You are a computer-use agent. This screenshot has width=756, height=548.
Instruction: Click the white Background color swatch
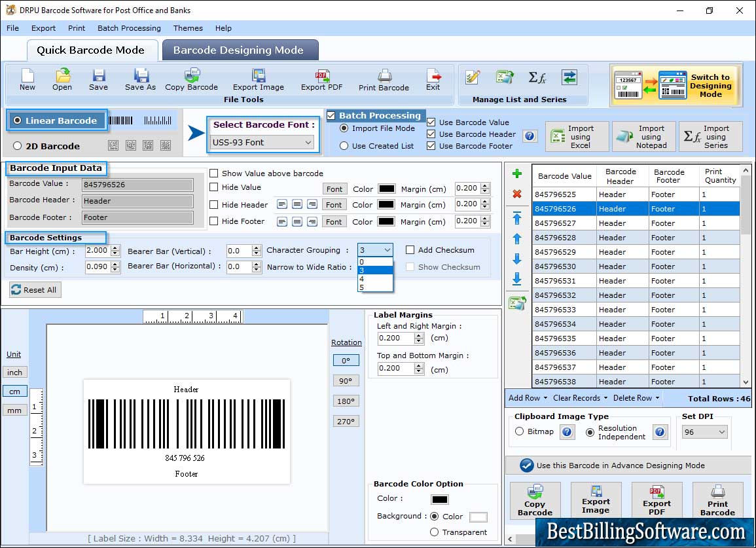(478, 517)
